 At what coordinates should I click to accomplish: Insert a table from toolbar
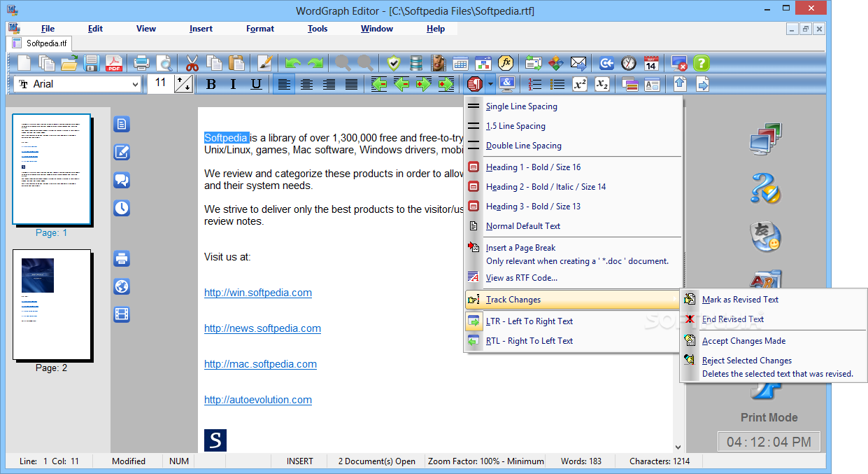coord(461,63)
